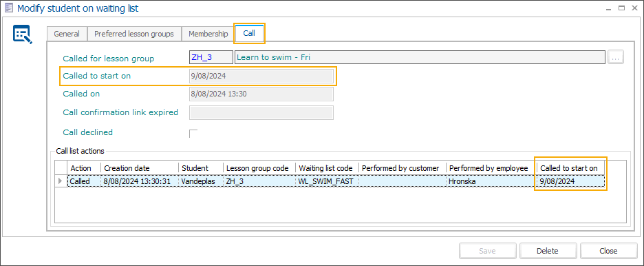Click Performed by employee column header

(x=491, y=168)
